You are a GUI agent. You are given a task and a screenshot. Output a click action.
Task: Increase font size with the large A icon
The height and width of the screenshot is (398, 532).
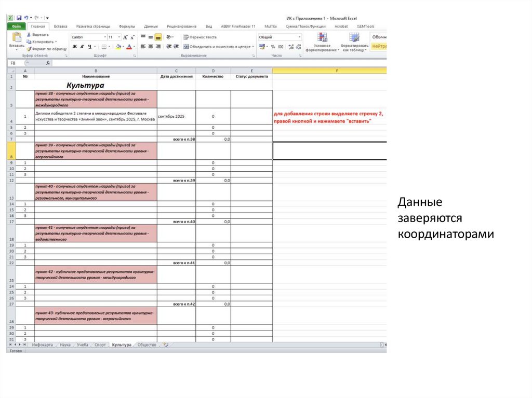[x=126, y=37]
